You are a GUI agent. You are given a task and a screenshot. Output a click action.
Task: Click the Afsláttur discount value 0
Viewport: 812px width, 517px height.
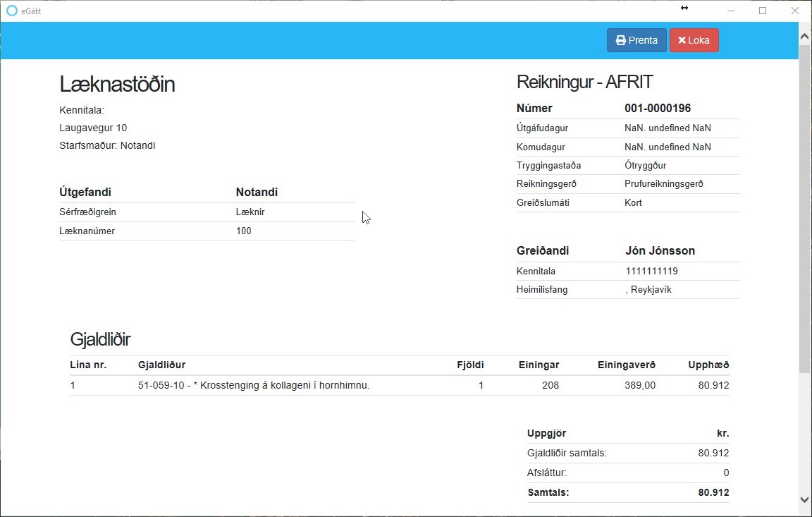click(726, 473)
